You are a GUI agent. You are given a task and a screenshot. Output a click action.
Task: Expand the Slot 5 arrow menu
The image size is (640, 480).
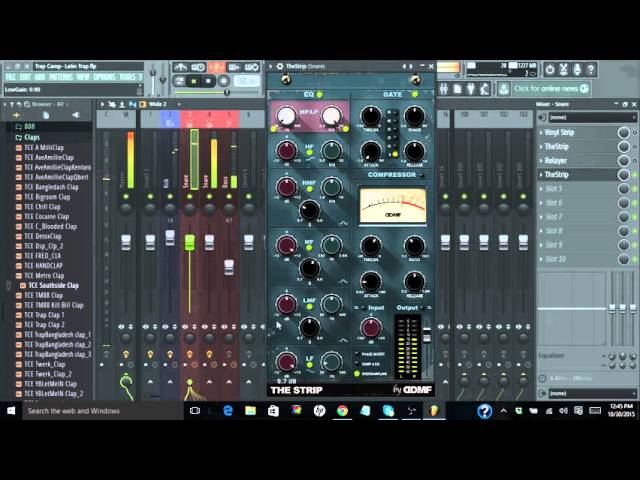click(x=541, y=189)
